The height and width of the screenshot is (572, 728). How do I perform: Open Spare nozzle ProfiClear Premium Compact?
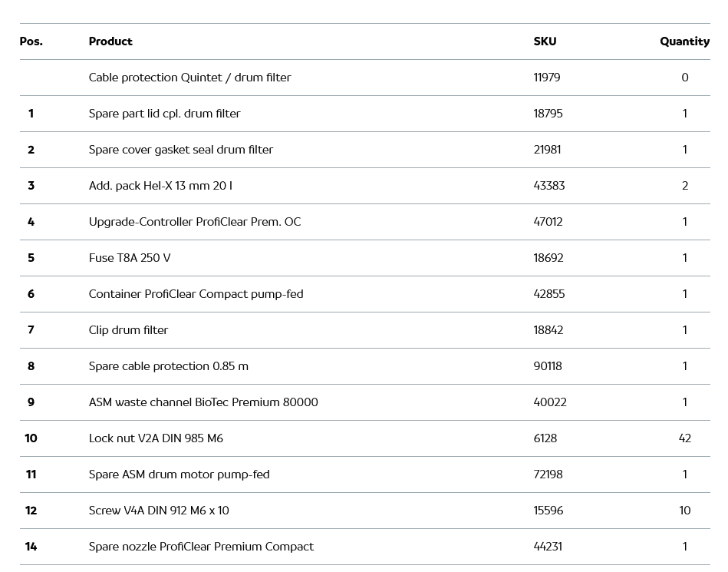point(201,547)
